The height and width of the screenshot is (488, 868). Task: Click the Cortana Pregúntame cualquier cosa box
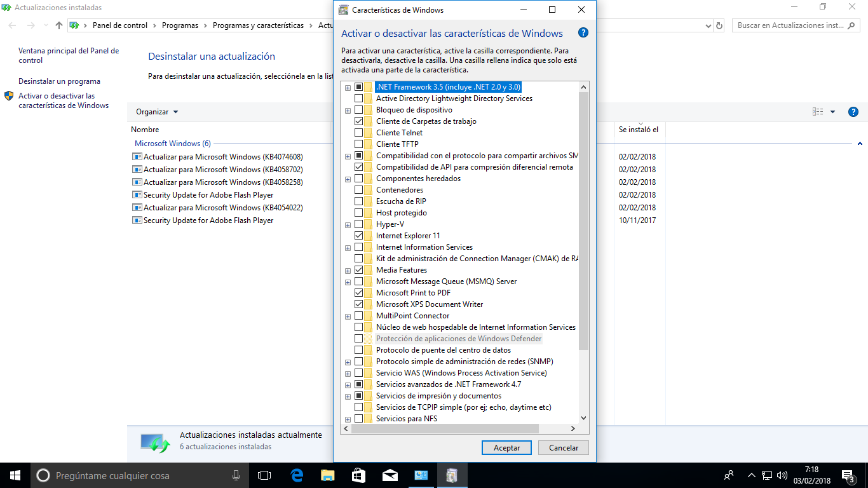138,475
